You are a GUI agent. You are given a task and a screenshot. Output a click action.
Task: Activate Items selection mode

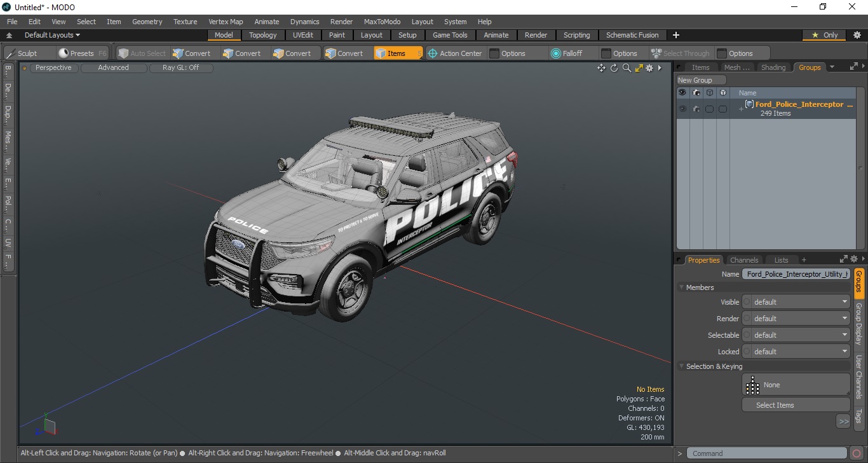pyautogui.click(x=398, y=53)
